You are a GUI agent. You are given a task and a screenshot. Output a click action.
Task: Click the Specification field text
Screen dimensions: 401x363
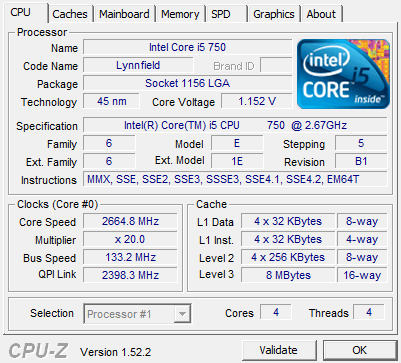click(x=235, y=125)
